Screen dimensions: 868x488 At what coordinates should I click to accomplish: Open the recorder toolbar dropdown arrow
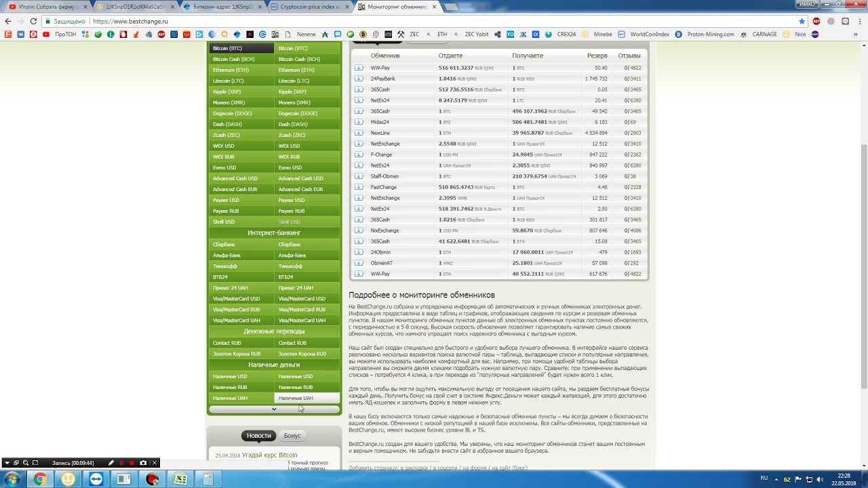7,463
